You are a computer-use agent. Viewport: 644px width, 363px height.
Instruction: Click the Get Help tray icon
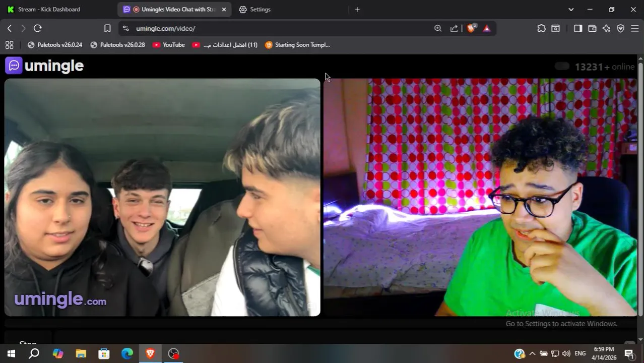(520, 353)
